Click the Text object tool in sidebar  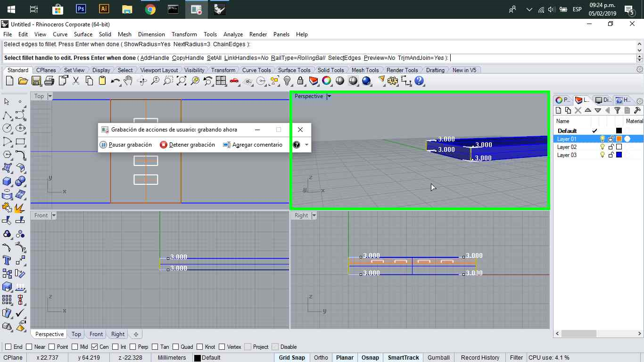click(7, 260)
